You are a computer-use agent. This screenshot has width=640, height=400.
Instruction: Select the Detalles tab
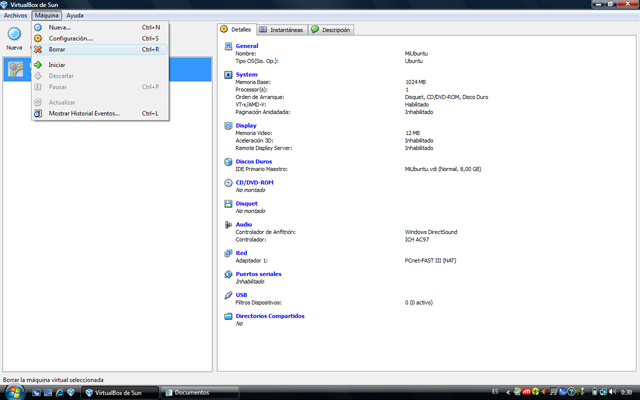(237, 30)
